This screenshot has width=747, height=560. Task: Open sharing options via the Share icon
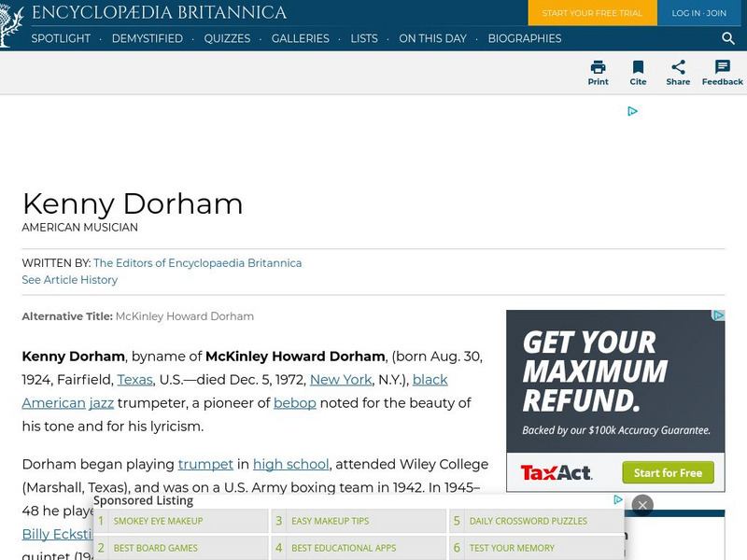[678, 68]
